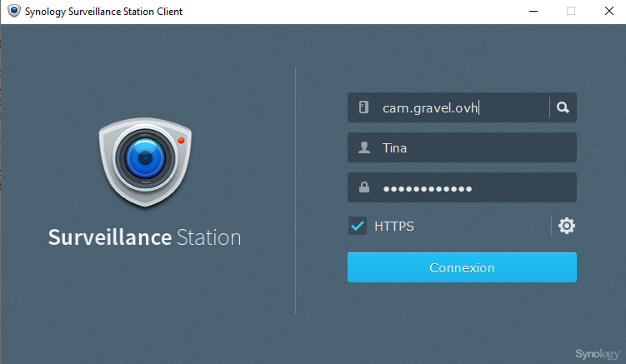Click the small app icon in title bar
The height and width of the screenshot is (364, 626).
pyautogui.click(x=13, y=12)
